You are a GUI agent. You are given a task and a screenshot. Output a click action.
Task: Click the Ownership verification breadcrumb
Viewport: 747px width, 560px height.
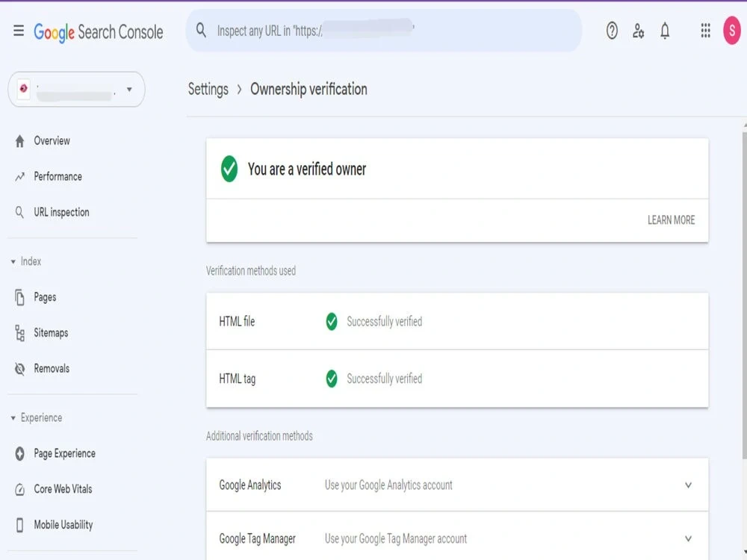(309, 89)
